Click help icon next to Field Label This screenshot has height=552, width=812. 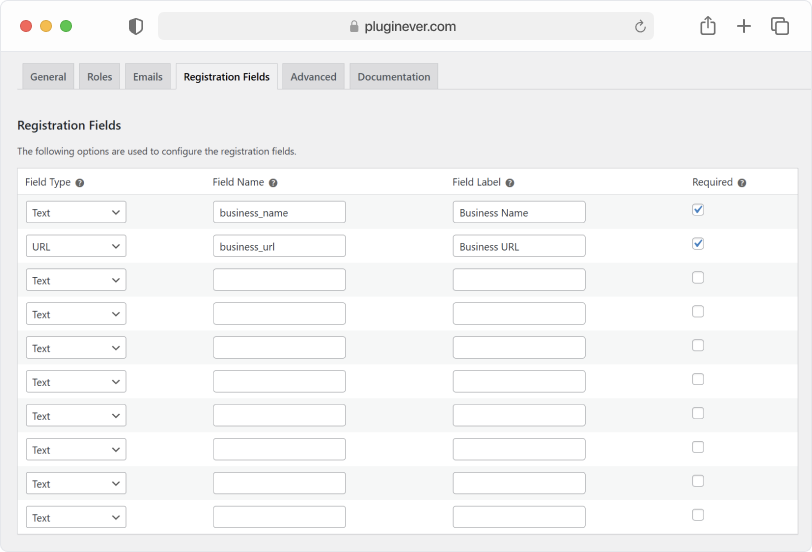click(x=510, y=183)
